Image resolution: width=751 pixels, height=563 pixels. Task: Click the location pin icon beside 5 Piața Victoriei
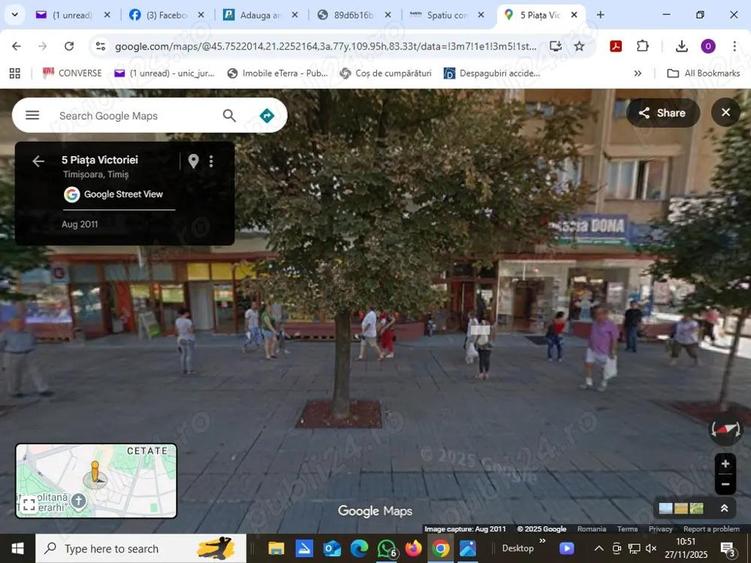[193, 161]
